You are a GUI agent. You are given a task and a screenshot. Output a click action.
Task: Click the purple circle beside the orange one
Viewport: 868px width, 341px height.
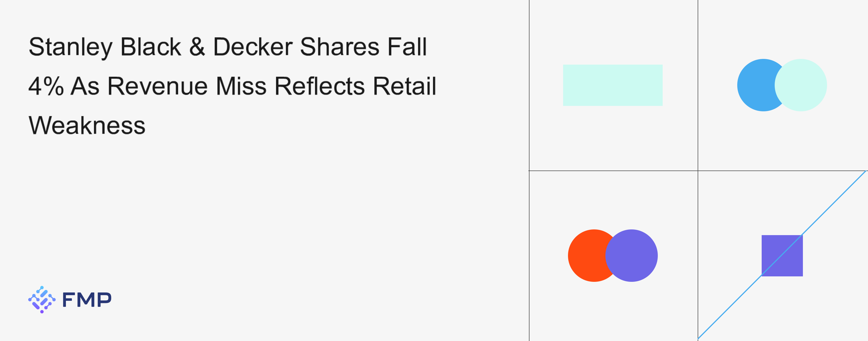(x=632, y=256)
